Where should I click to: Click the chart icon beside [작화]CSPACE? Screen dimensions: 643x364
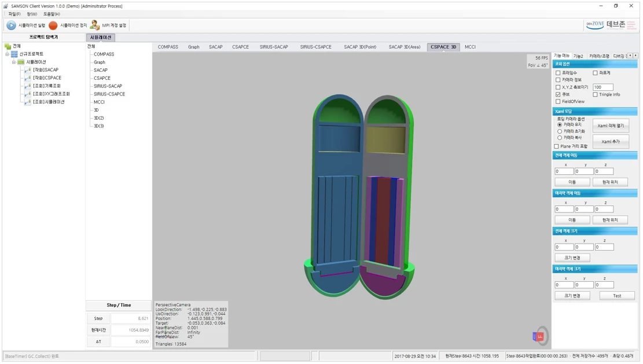(x=27, y=78)
